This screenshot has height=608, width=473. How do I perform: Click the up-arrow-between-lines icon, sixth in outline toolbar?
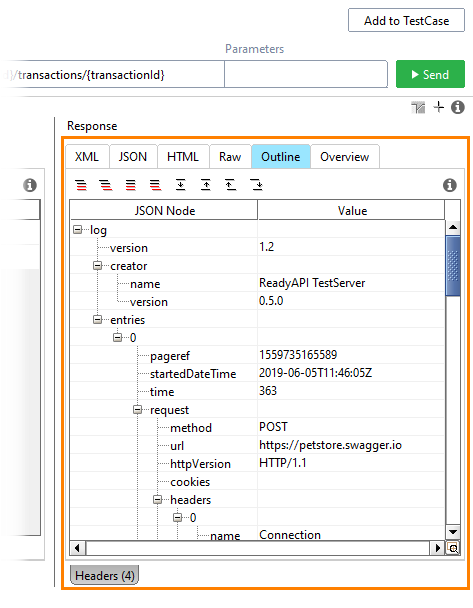tap(205, 185)
